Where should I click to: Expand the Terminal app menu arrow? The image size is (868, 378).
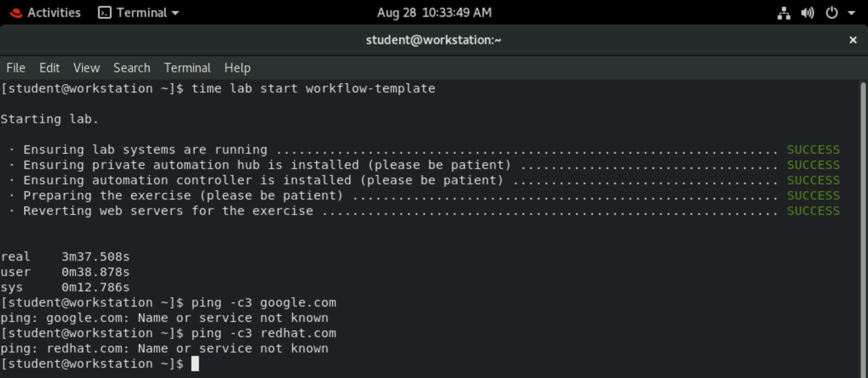coord(175,13)
